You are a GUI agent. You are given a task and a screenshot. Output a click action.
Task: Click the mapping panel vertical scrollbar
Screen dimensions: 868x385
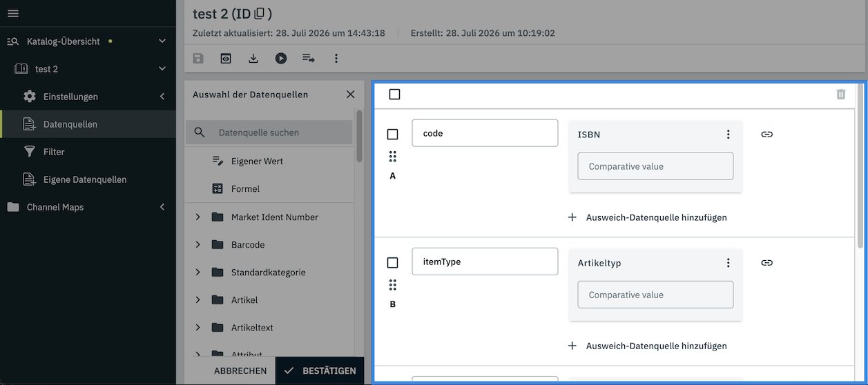coord(860,166)
